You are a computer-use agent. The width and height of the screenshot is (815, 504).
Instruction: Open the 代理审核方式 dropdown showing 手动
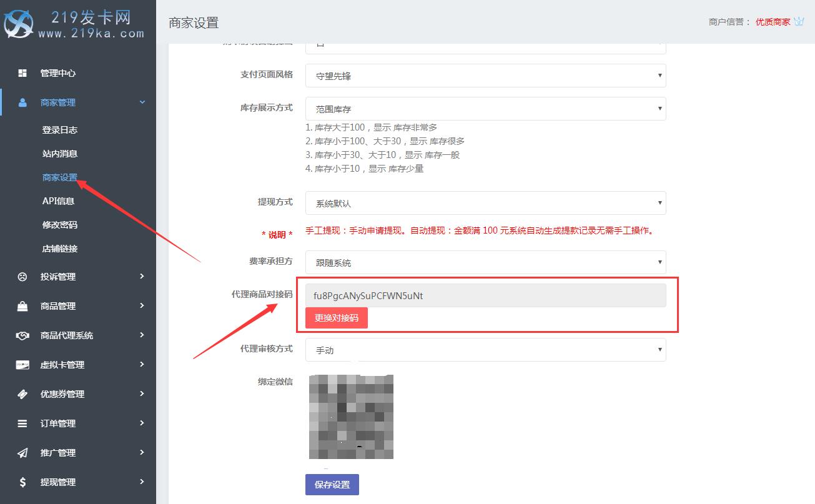coord(485,350)
